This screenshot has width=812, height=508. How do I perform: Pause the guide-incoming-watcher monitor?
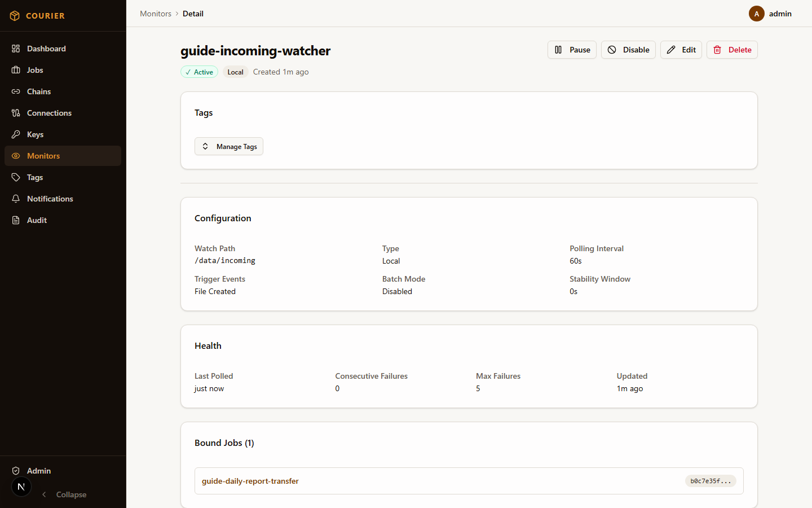[572, 50]
